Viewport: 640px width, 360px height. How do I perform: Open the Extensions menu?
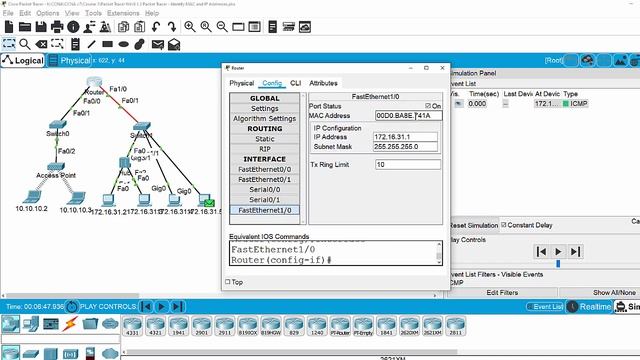pos(123,13)
